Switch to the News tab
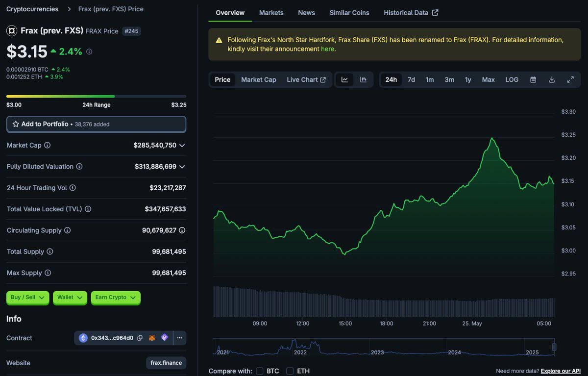The height and width of the screenshot is (376, 588). [x=307, y=13]
